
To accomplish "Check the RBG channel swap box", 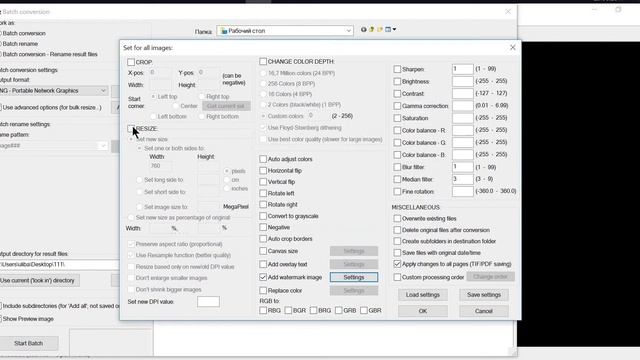I will coord(263,311).
